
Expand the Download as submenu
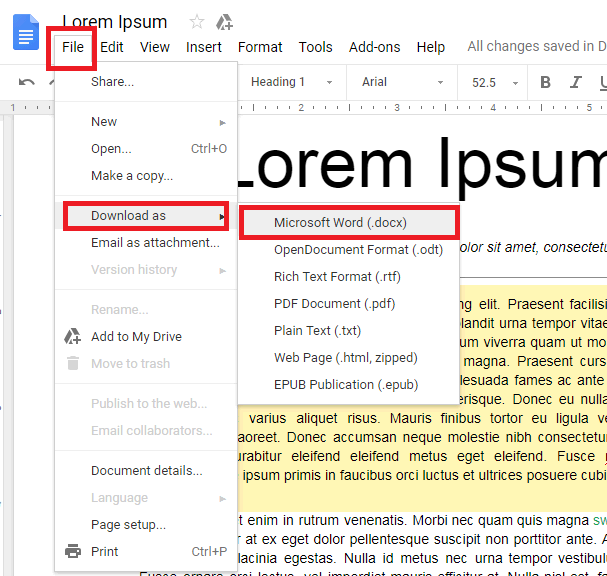(x=146, y=216)
